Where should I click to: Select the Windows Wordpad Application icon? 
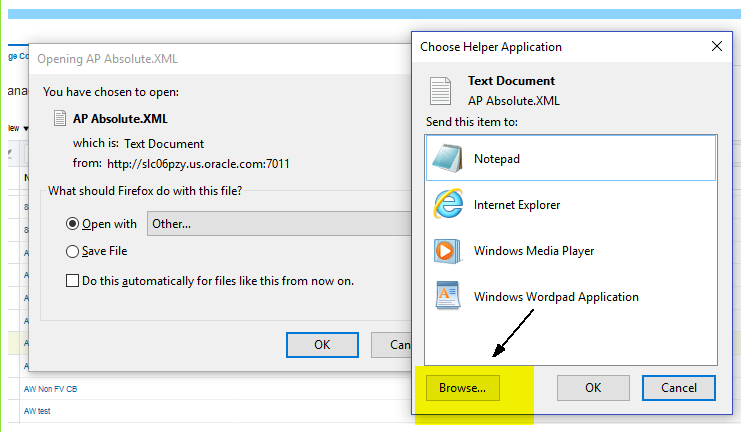coord(448,295)
